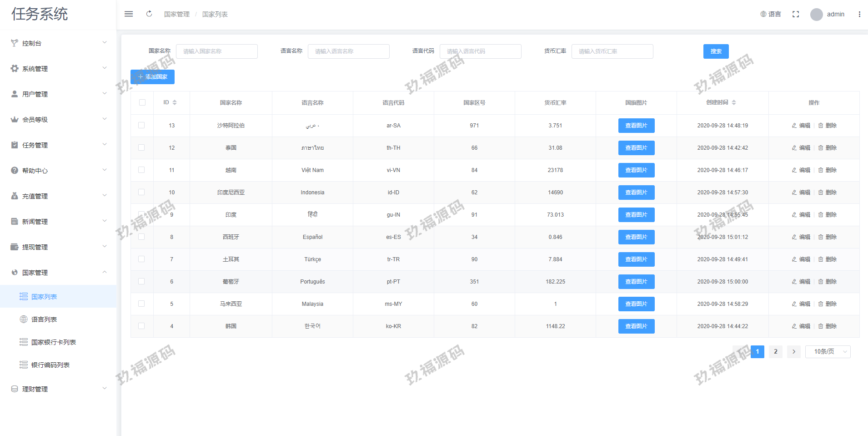Screen dimensions: 868x436
Task: Click the 国家名称 search input field
Action: pos(217,51)
